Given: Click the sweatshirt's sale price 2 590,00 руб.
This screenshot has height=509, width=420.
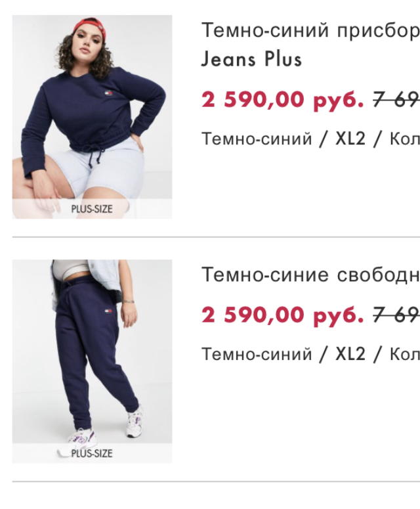Looking at the screenshot, I should tap(282, 99).
